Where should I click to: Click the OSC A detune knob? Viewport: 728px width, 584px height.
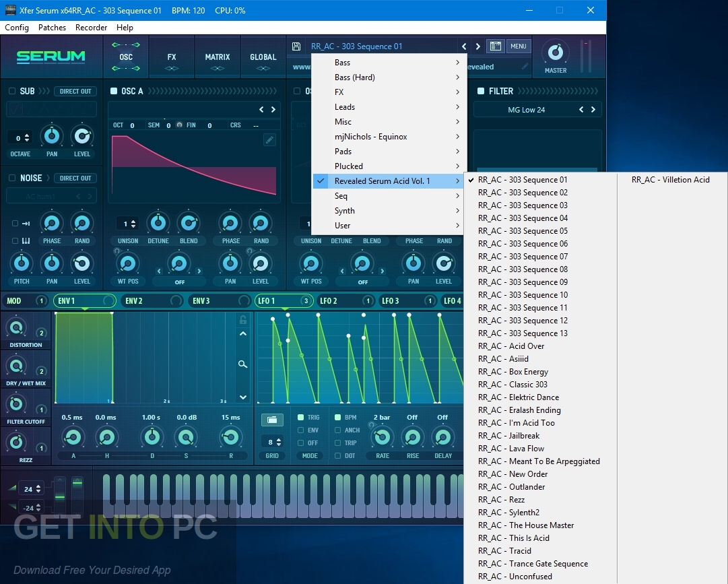coord(158,224)
